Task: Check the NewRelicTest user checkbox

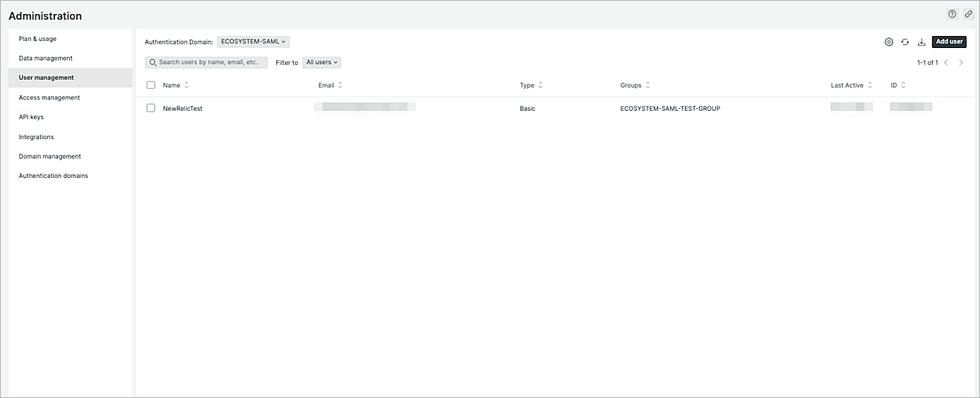Action: pos(151,109)
